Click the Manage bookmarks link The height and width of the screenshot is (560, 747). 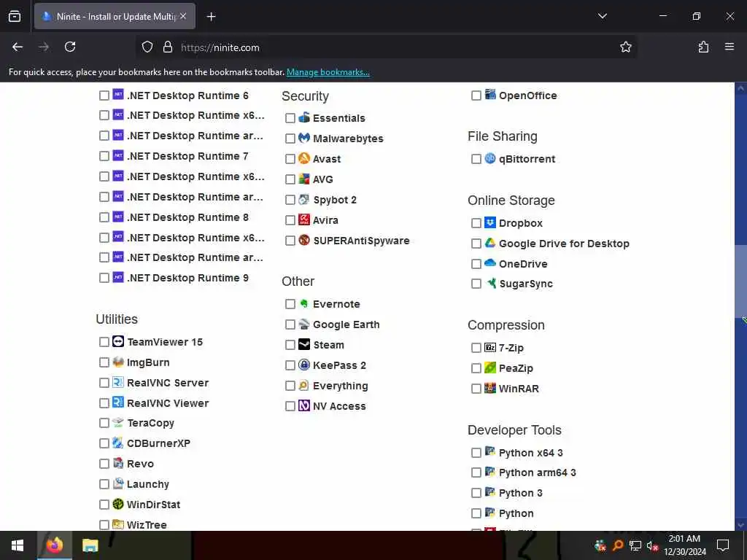click(x=328, y=72)
